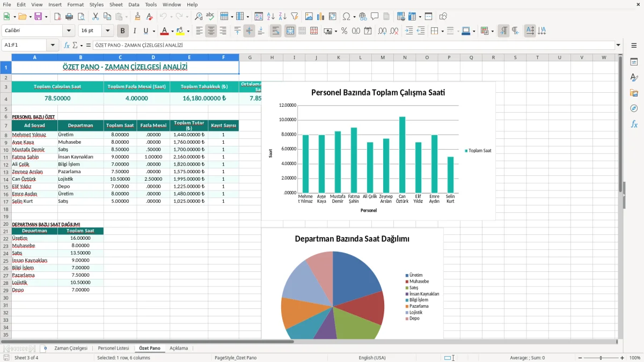Viewport: 644px width, 362px height.
Task: Open the Sheet menu
Action: coord(116,4)
